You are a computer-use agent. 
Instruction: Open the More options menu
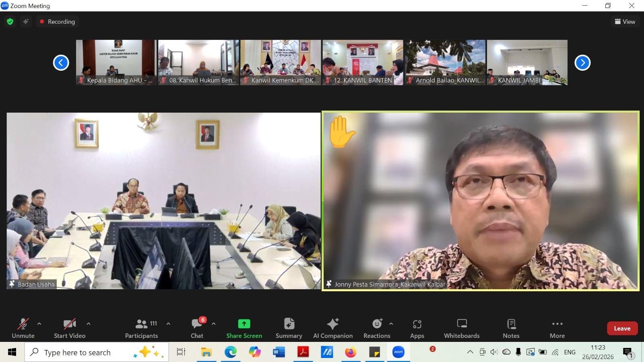point(557,328)
